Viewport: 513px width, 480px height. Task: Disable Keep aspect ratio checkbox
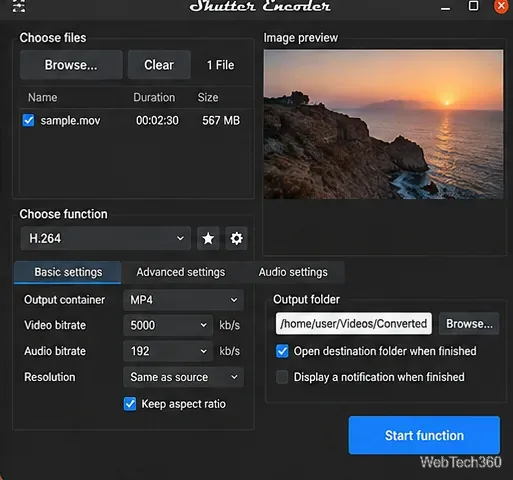click(x=130, y=404)
